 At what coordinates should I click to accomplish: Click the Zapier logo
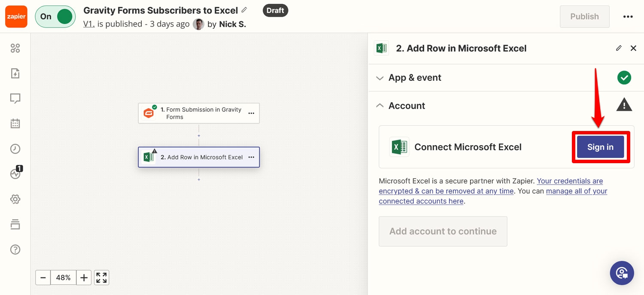click(x=16, y=17)
